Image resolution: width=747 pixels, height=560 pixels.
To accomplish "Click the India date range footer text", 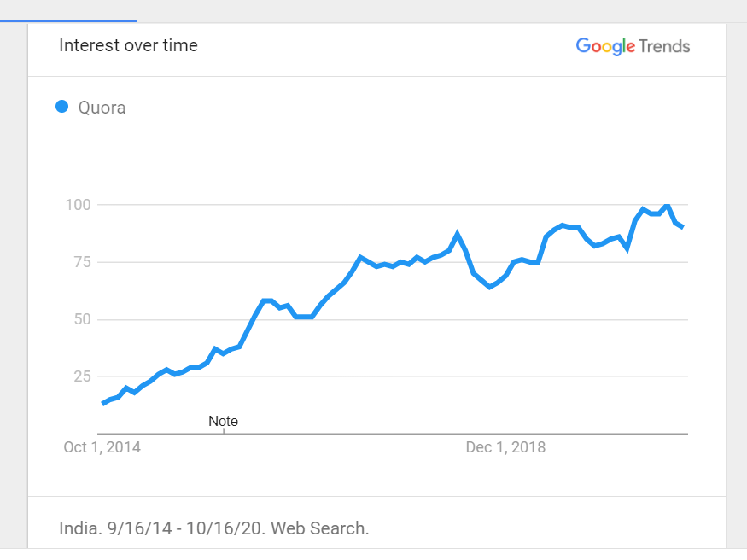I will (214, 528).
